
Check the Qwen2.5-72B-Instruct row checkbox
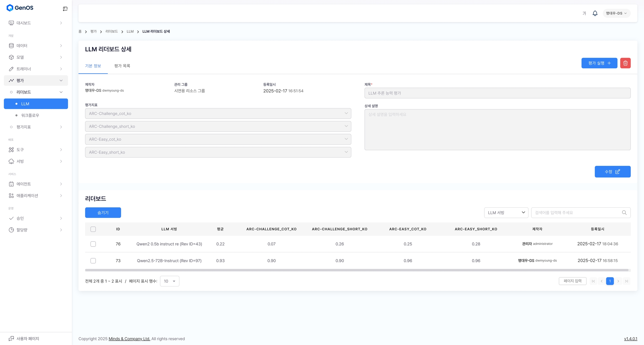(x=93, y=261)
